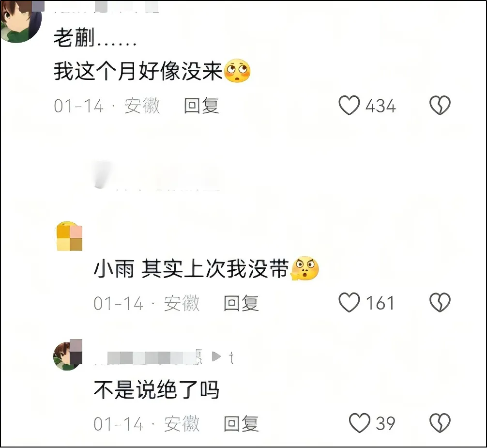Tap the reply-arrow target name 't'
The image size is (487, 448).
point(231,358)
